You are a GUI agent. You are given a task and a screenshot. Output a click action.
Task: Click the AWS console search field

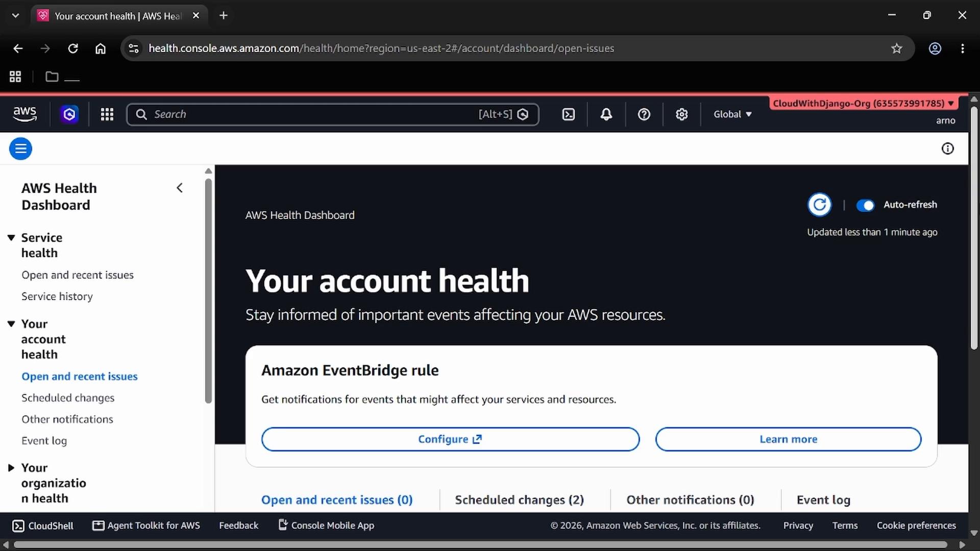(332, 114)
